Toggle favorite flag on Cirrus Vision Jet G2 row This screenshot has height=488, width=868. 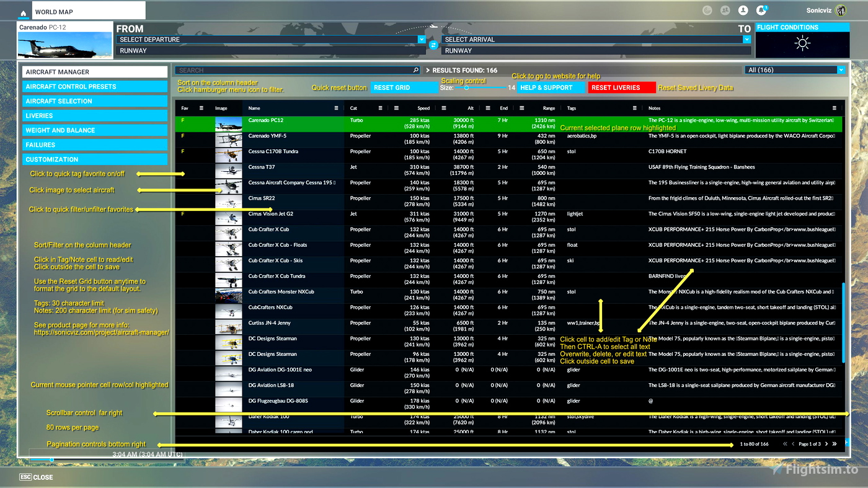[x=182, y=214]
